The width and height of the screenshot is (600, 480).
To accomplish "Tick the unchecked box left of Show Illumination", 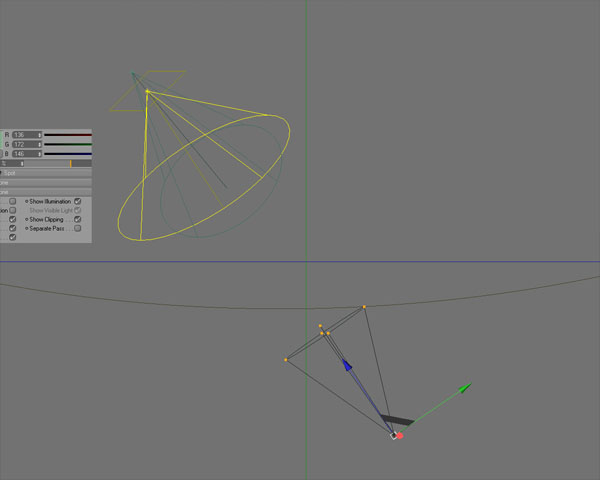I will tap(13, 201).
